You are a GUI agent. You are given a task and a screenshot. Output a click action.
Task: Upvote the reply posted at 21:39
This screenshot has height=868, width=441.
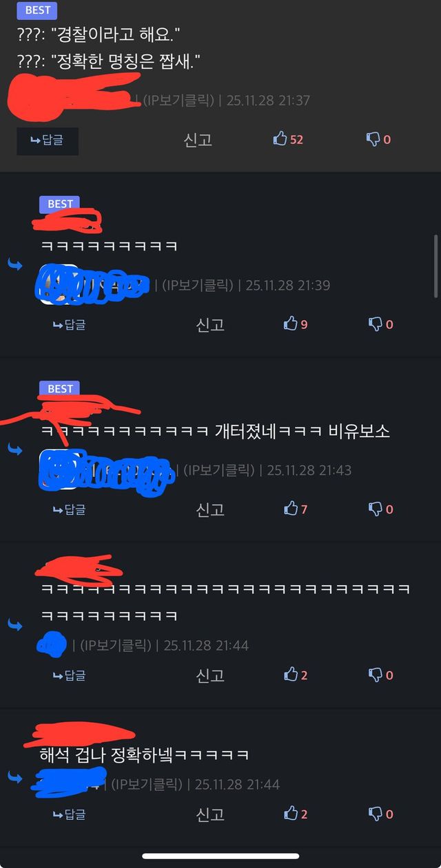pyautogui.click(x=296, y=324)
